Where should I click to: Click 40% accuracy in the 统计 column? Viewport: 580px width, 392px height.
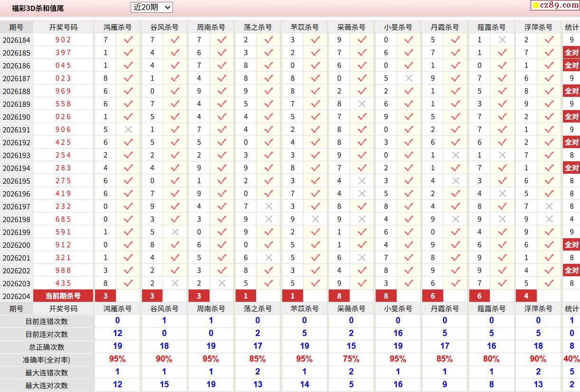coord(571,359)
